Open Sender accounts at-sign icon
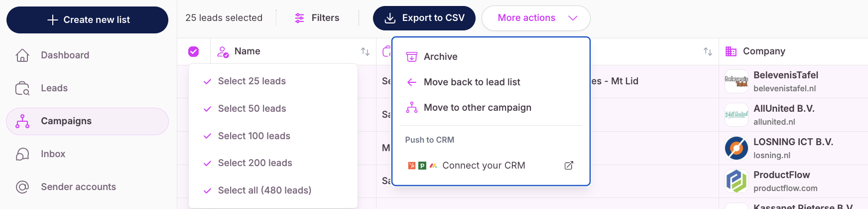The width and height of the screenshot is (868, 209). click(x=22, y=187)
